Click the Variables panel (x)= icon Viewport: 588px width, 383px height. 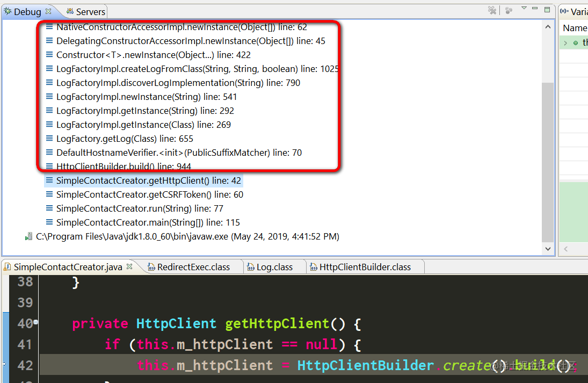tap(565, 11)
